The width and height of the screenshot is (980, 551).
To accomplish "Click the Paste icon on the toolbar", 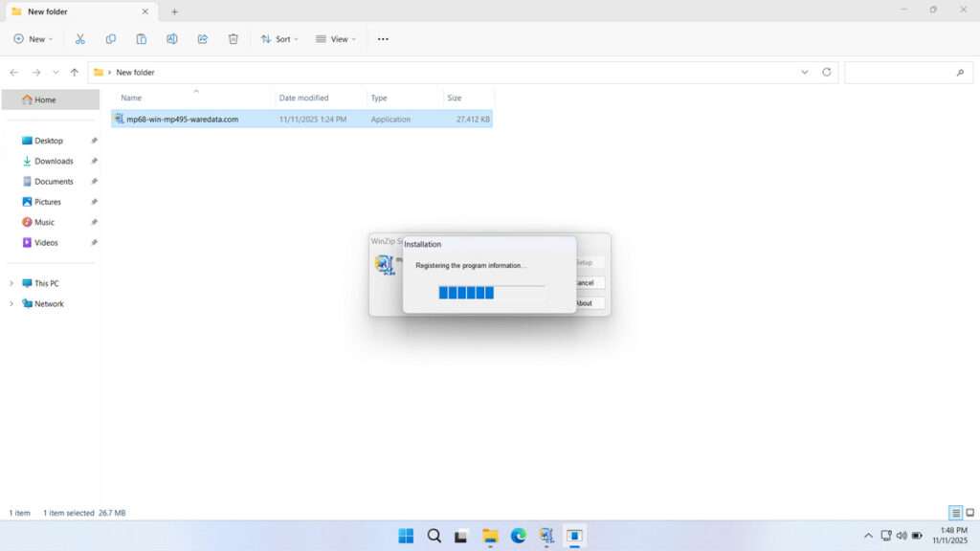I will (142, 38).
